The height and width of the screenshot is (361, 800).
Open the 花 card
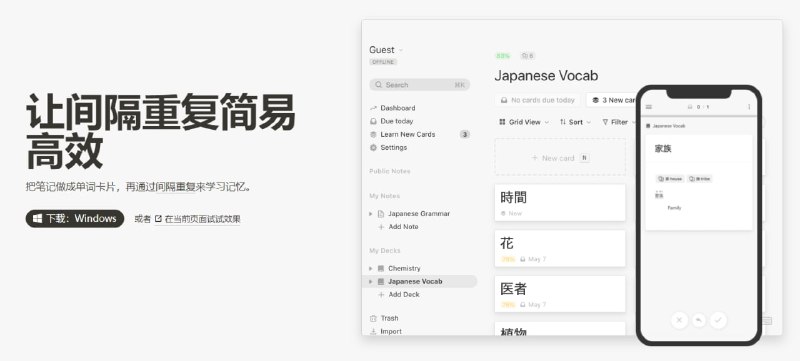tap(560, 248)
